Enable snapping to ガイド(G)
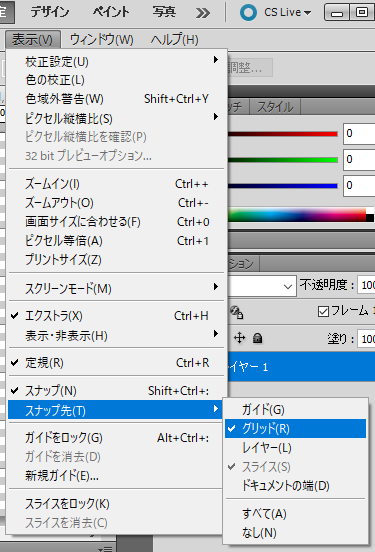This screenshot has height=552, width=375. coord(295,410)
